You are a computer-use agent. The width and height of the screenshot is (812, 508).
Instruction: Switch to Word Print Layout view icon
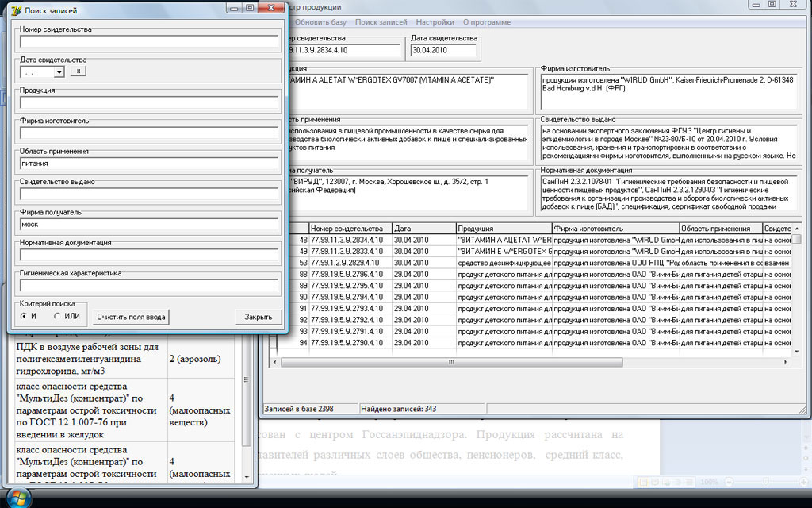[645, 482]
